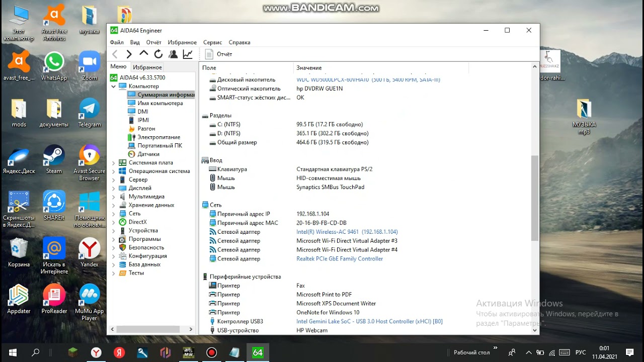Select the Разгон tree item
The width and height of the screenshot is (644, 362).
tap(146, 129)
